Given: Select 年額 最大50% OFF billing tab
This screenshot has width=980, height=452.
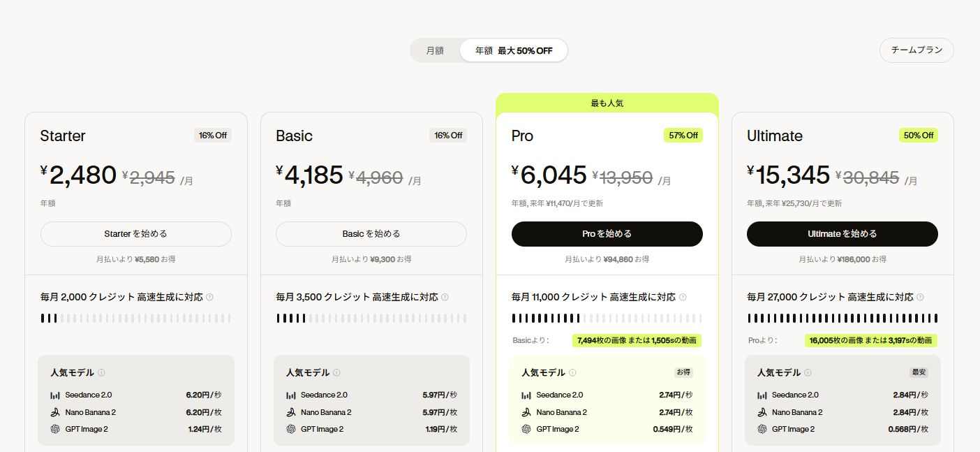Looking at the screenshot, I should (x=514, y=50).
